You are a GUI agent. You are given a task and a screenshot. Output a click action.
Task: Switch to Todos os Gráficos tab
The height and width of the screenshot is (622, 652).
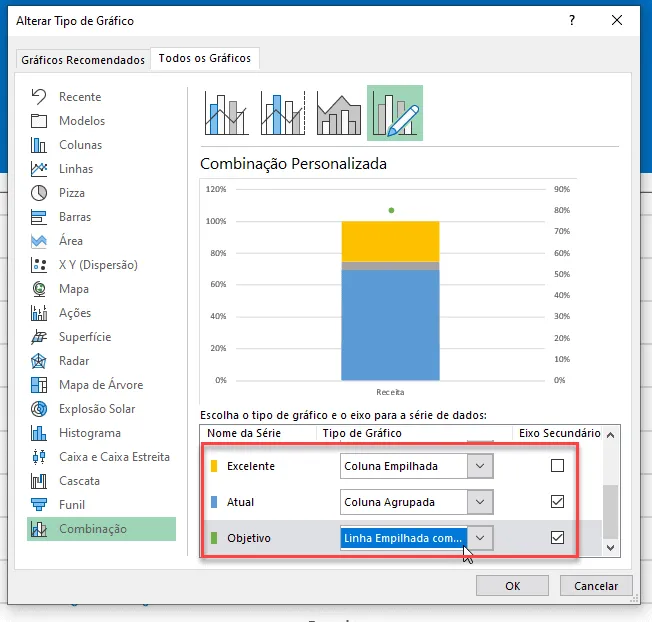pos(205,58)
